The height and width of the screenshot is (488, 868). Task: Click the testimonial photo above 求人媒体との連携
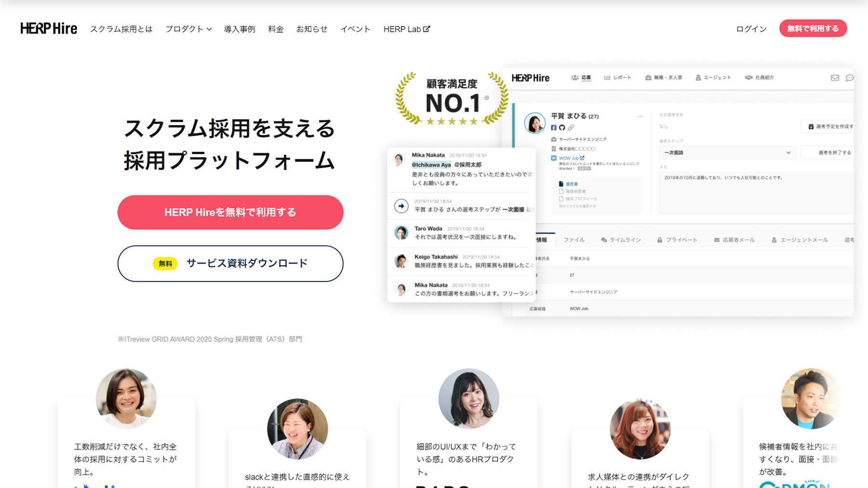point(640,429)
